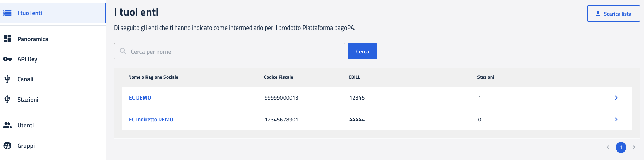Open the EC Indiretto DEMO link
The image size is (644, 160).
151,120
